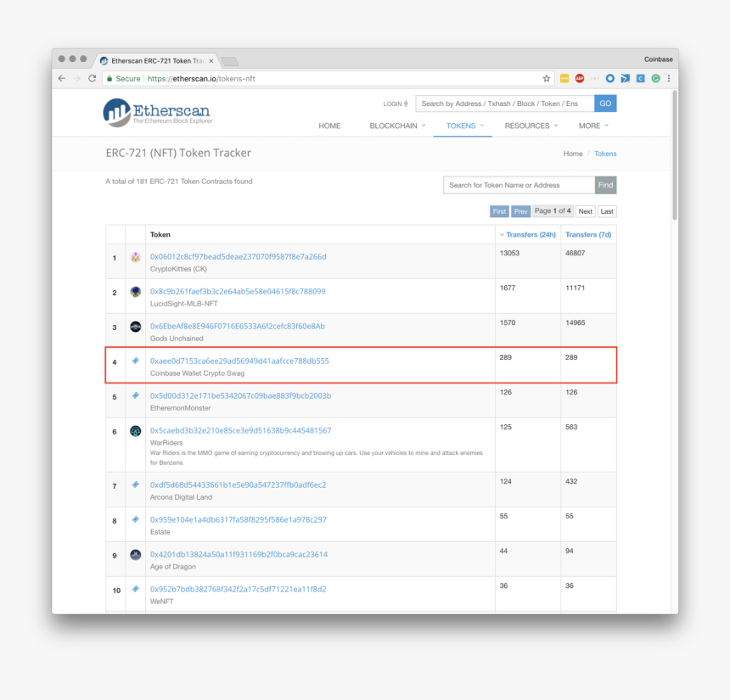Close the Etherscan ERC-721 browser tab

click(211, 61)
